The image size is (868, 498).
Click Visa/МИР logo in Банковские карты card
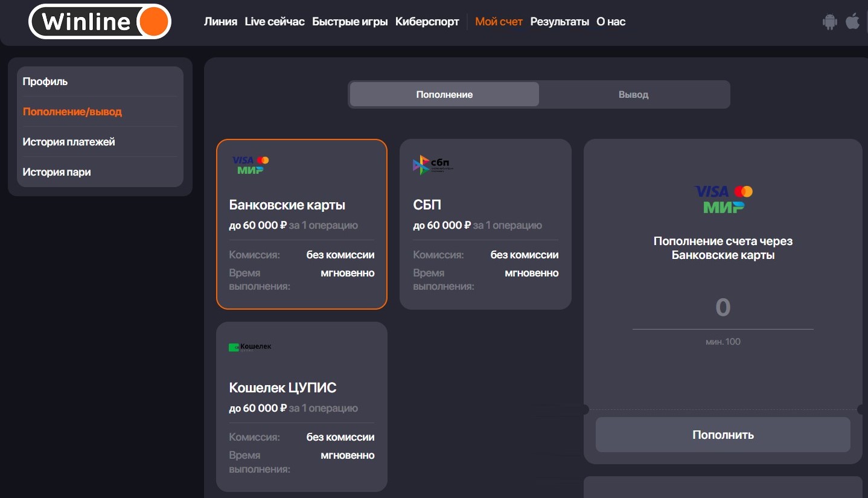click(x=251, y=165)
